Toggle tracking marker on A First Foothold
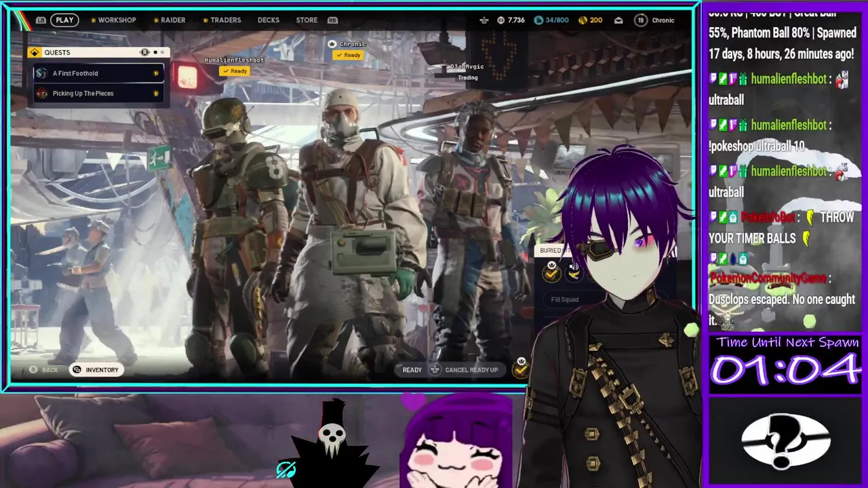The width and height of the screenshot is (868, 488). point(156,73)
